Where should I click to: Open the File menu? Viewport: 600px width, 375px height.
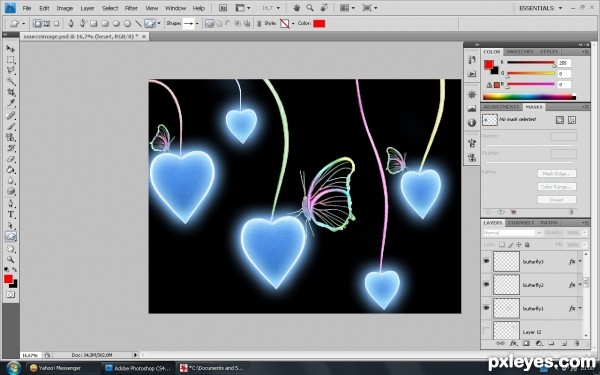(x=27, y=8)
